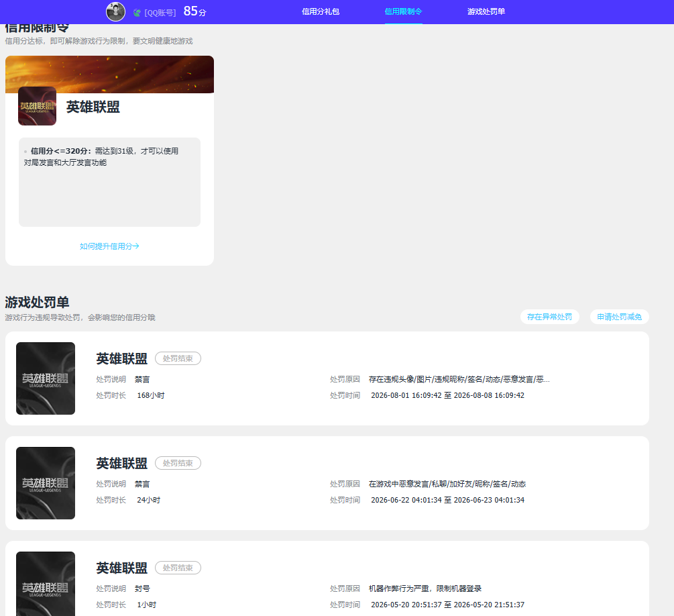
Task: Click 处罚结束 badge on 168小时 penalty
Action: click(x=178, y=358)
